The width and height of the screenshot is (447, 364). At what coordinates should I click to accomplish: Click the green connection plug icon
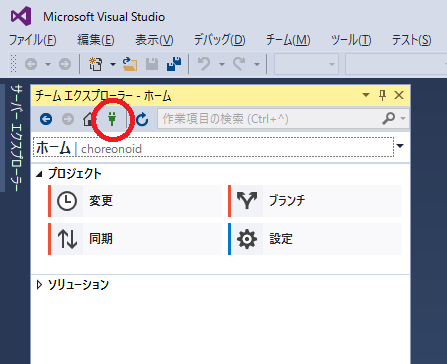click(x=112, y=119)
